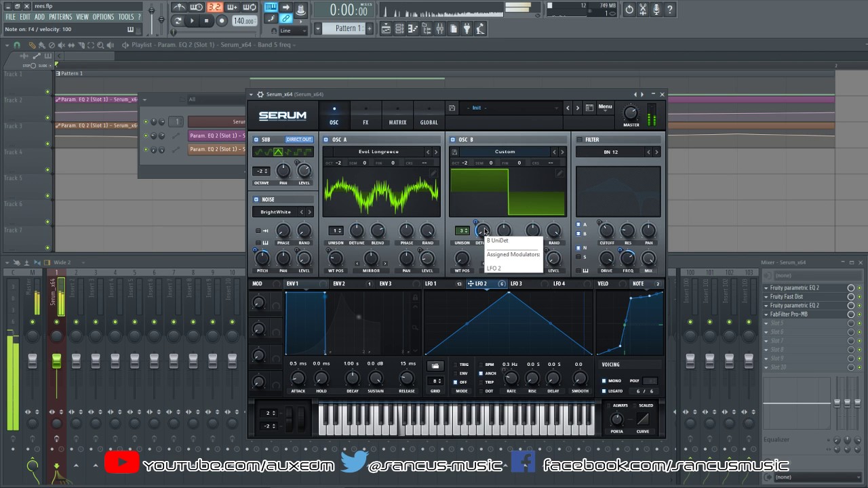Click the microphone recording icon in top bar
Image resolution: width=868 pixels, height=488 pixels.
[x=656, y=9]
